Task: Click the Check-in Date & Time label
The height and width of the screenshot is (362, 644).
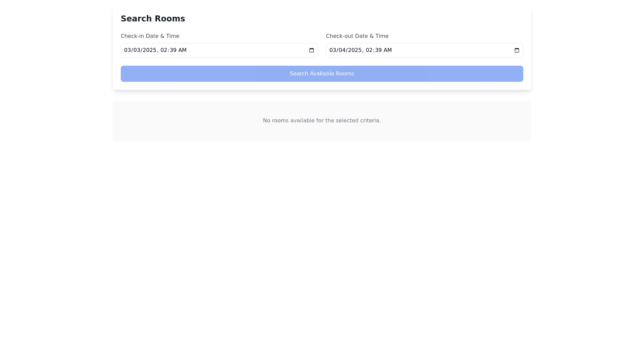Action: tap(150, 36)
